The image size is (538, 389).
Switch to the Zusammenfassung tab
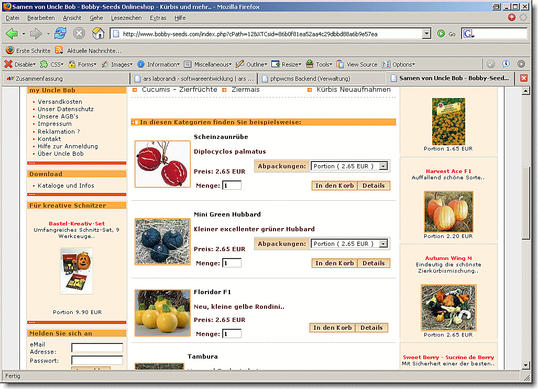(65, 79)
